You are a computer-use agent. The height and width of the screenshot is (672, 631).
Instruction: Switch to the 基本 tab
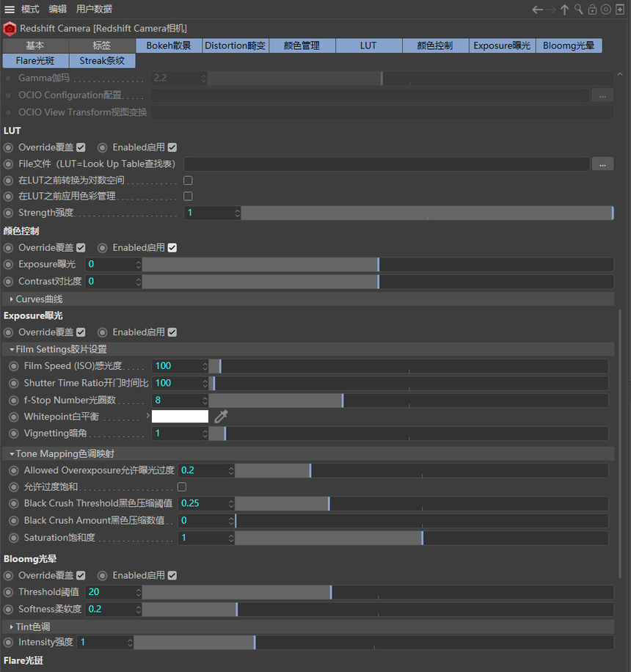tap(35, 46)
